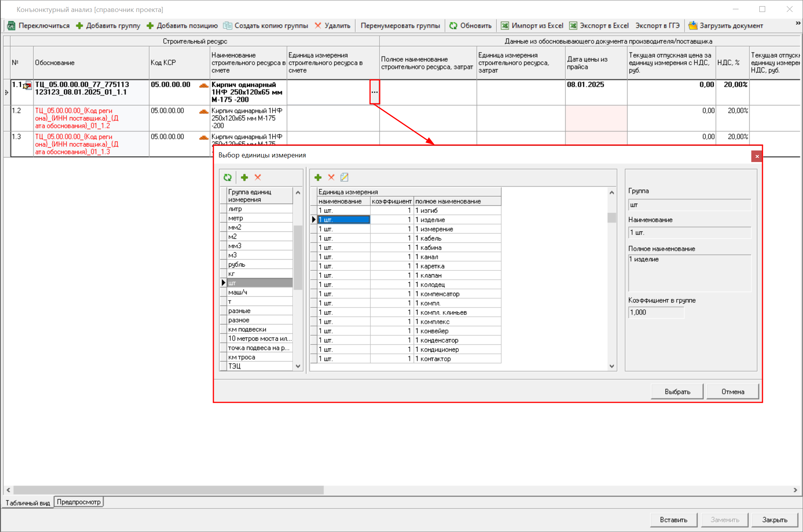Refresh using Обновить in main toolbar

470,26
